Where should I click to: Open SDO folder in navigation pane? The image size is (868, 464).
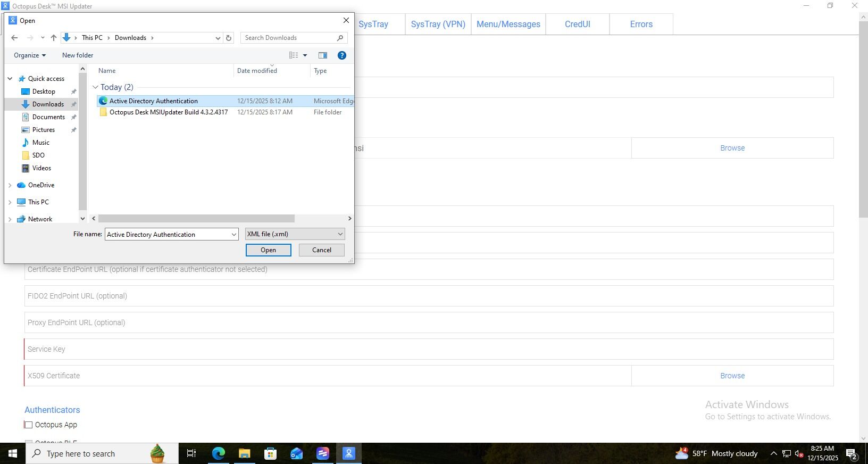38,155
